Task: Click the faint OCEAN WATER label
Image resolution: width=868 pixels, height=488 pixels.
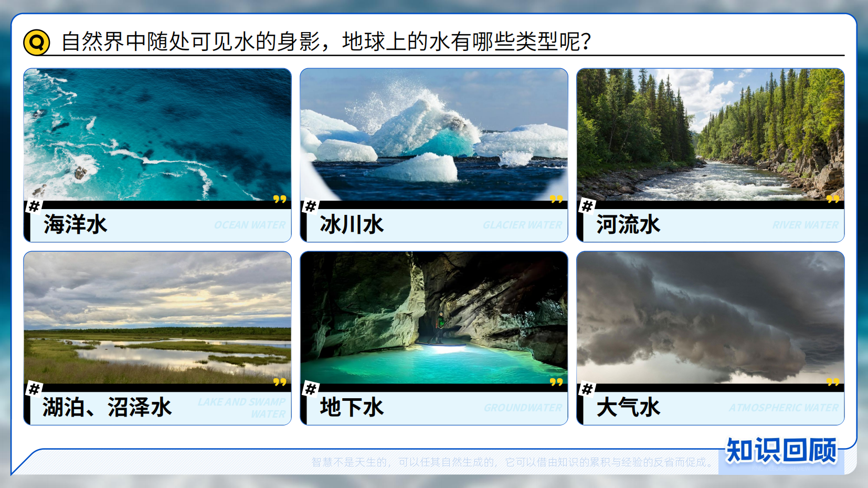Action: pos(250,225)
